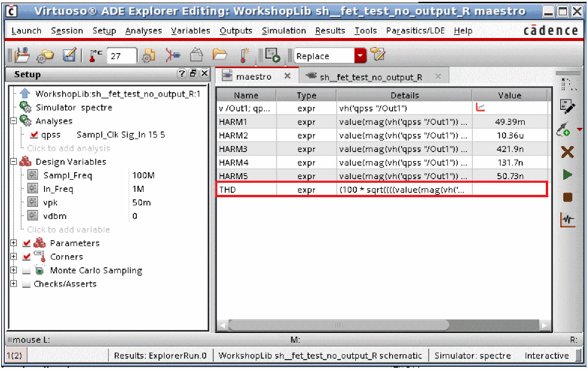Screen dimensions: 588x371
Task: Click the scrollbar left arrow in outputs table
Action: [x=223, y=325]
